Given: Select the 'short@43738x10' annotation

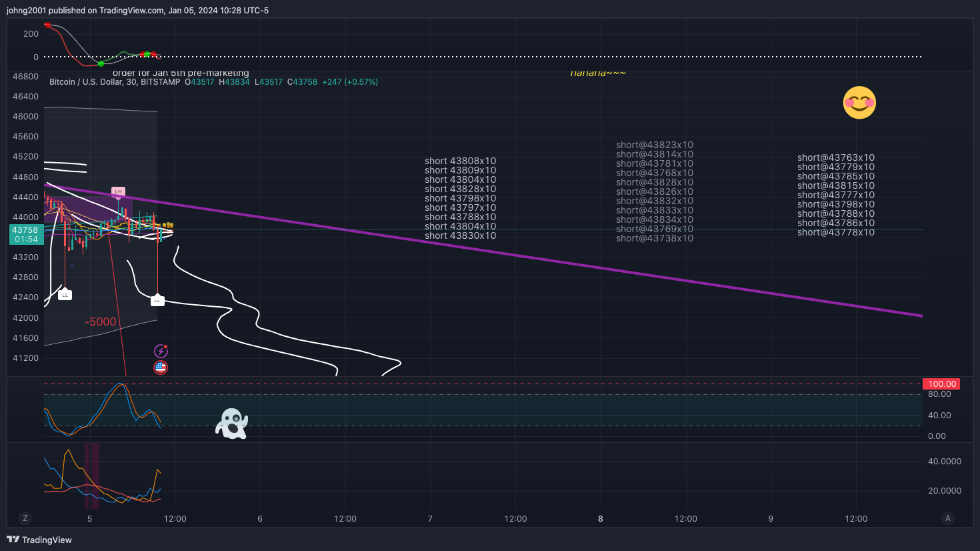Looking at the screenshot, I should point(655,238).
